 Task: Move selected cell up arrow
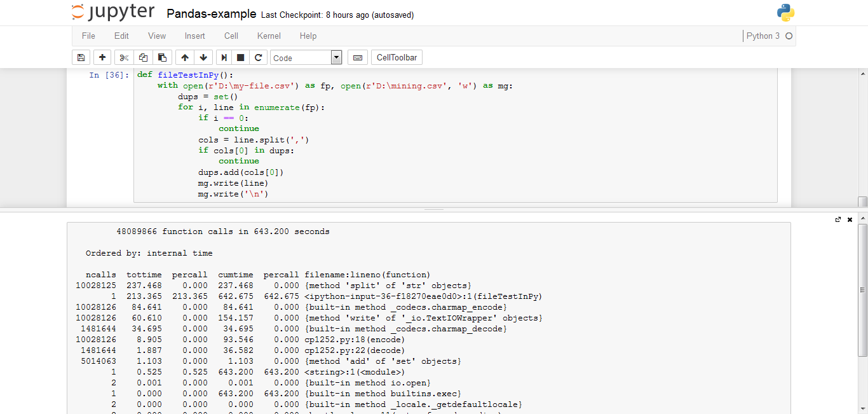pos(185,58)
